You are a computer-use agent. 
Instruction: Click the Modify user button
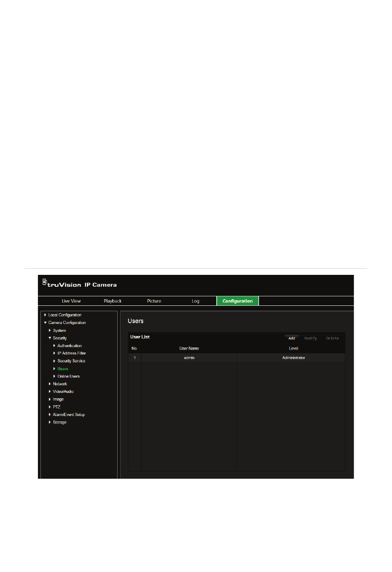310,338
